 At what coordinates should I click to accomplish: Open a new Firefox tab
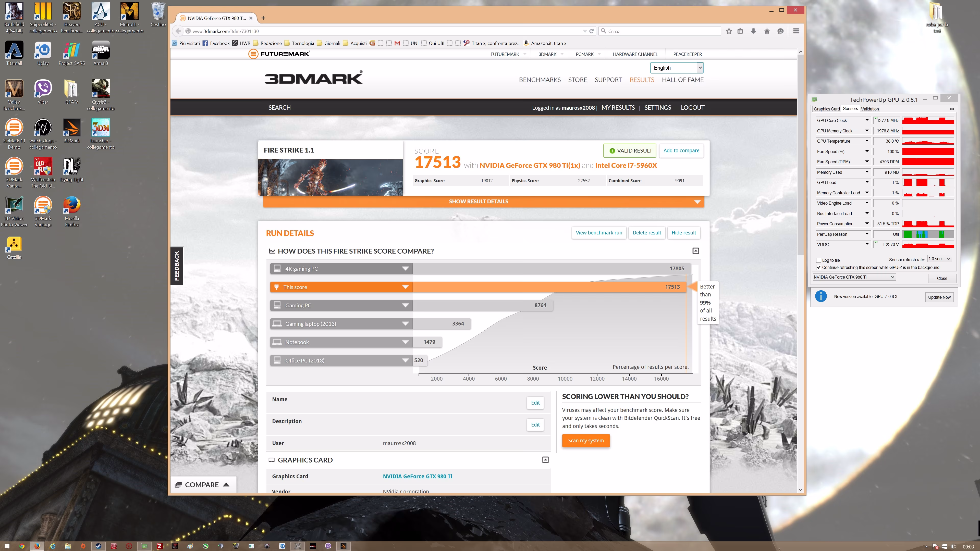tap(263, 18)
